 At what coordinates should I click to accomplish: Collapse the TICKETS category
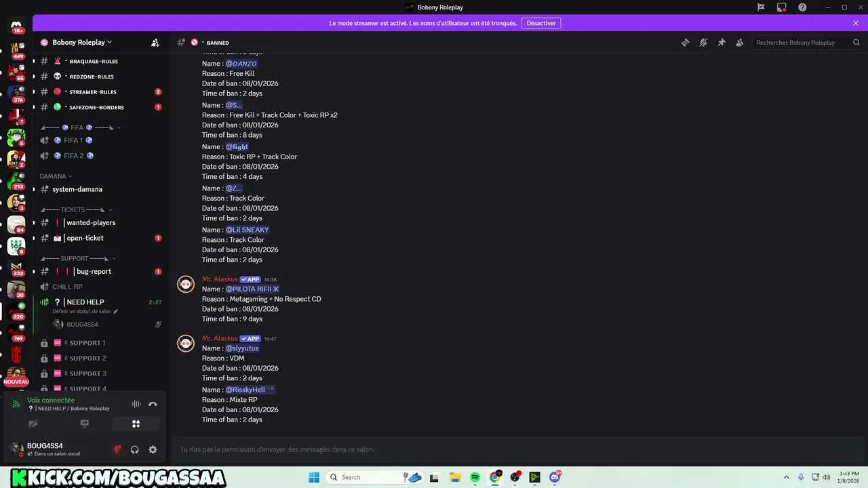76,209
